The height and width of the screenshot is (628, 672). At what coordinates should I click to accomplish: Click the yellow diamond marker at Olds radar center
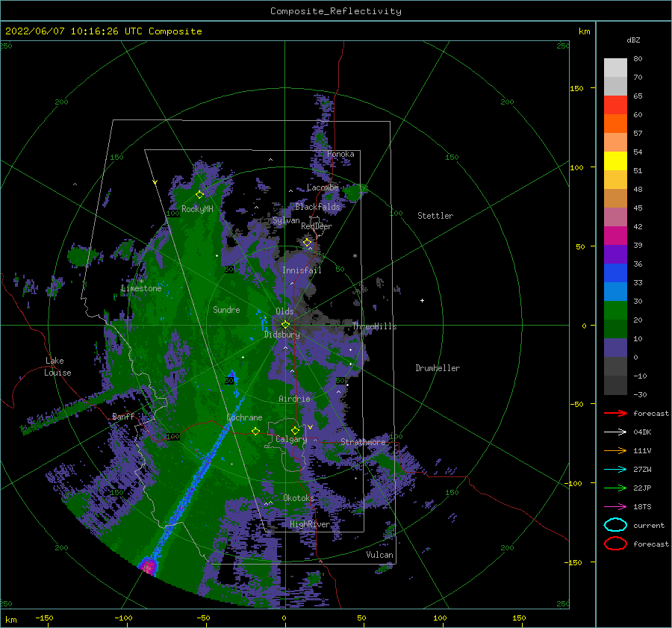(x=285, y=325)
